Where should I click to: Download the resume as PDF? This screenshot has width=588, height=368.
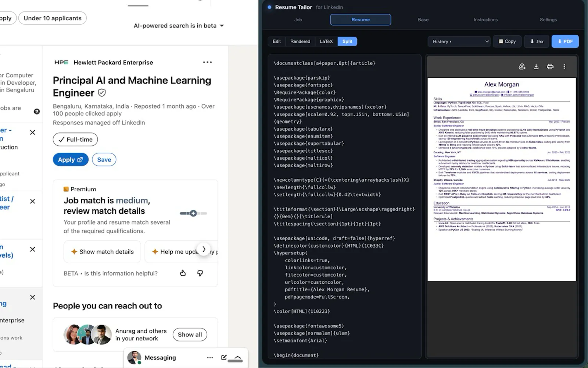pos(565,42)
